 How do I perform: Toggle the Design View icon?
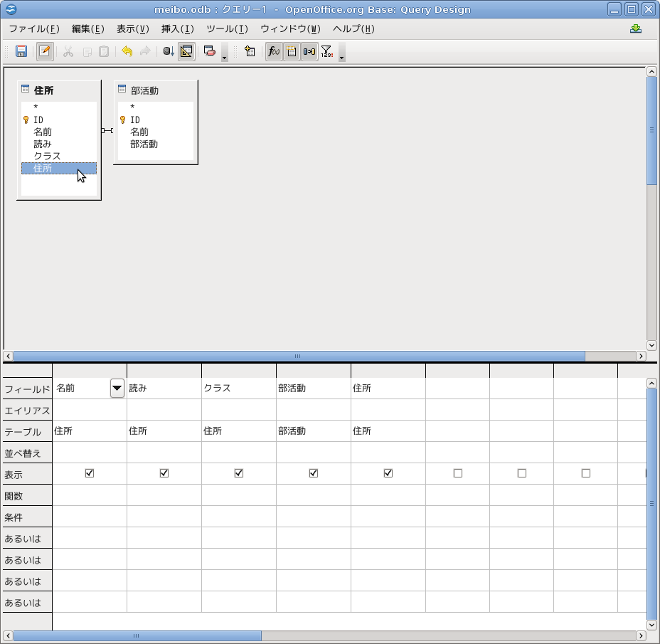coord(186,51)
